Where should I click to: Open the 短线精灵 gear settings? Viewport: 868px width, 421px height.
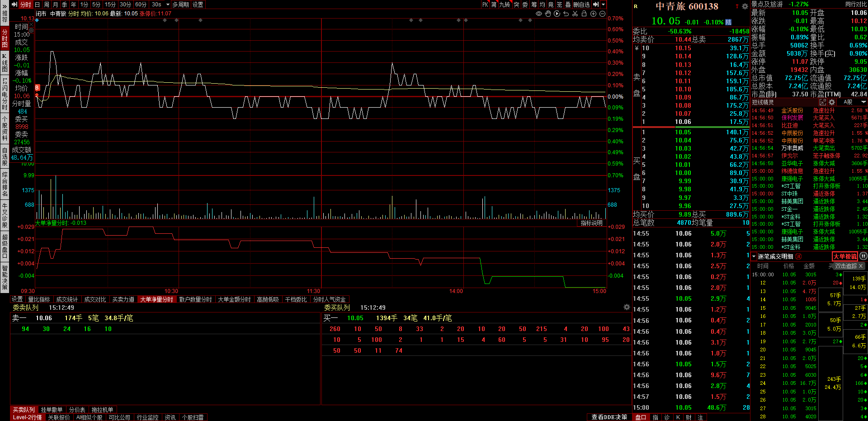coord(832,102)
